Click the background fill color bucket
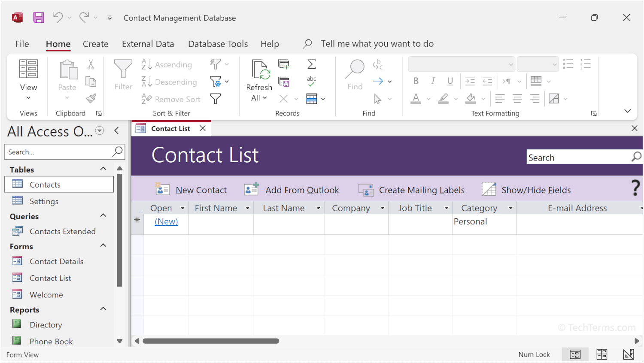The height and width of the screenshot is (363, 644). tap(471, 99)
